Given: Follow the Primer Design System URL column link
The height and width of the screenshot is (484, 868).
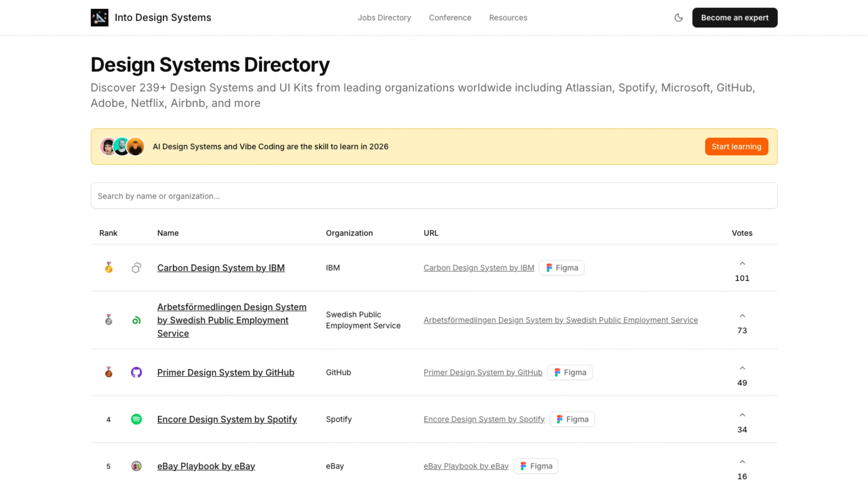Looking at the screenshot, I should pyautogui.click(x=483, y=372).
